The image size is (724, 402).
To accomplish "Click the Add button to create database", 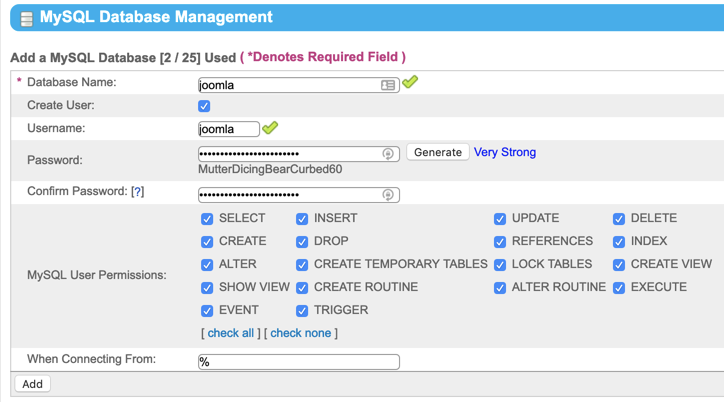I will [x=32, y=384].
